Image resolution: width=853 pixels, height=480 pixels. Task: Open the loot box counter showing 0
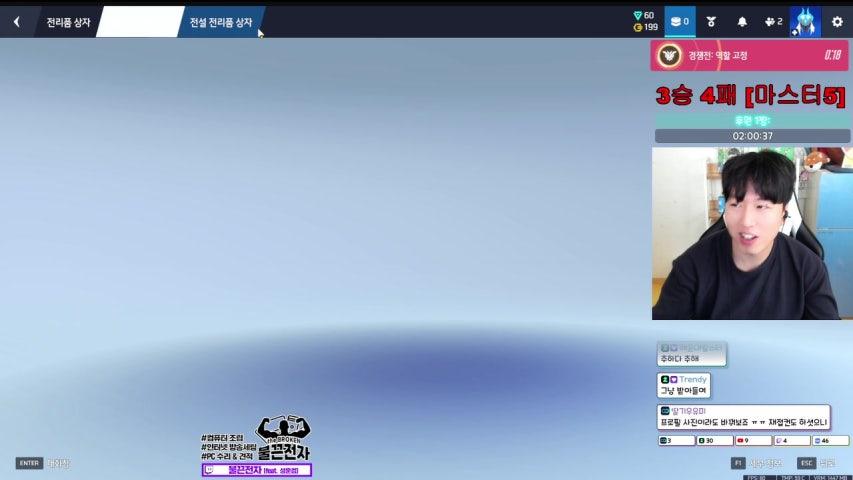coord(679,22)
